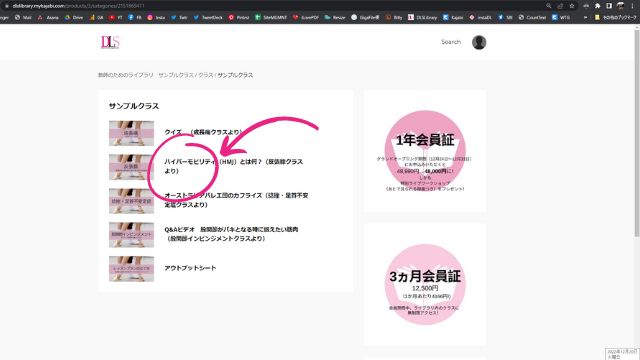This screenshot has width=640, height=360.
Task: Open the InstaDL bookmark
Action: point(481,18)
